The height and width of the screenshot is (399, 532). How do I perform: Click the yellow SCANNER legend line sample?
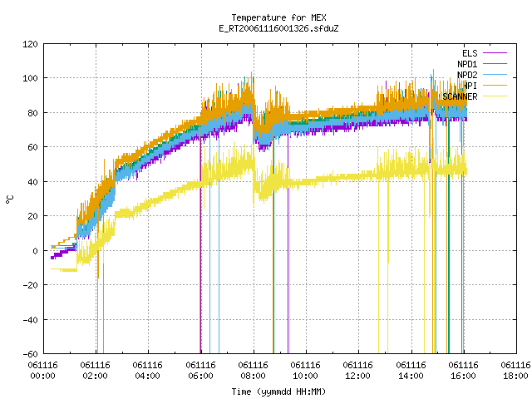495,96
